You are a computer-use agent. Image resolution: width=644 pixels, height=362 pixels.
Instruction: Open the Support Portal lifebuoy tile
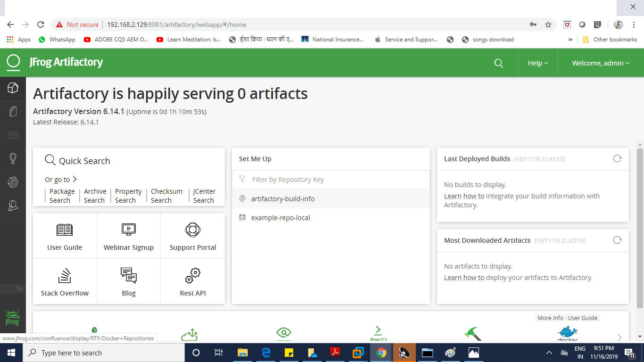[193, 236]
